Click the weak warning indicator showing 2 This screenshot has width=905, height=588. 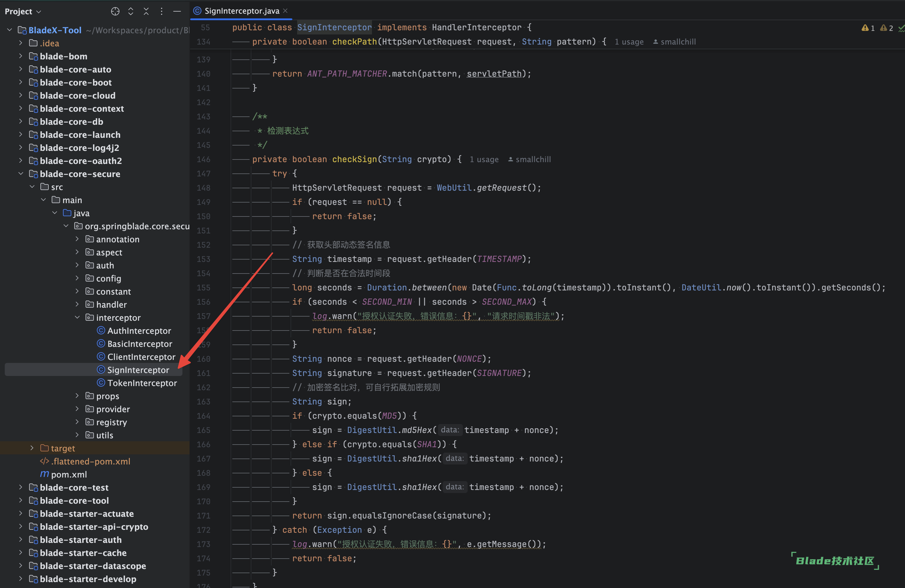[x=886, y=28]
